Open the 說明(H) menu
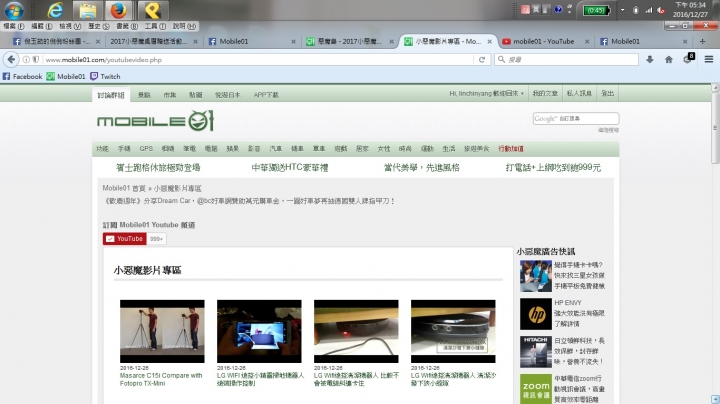The height and width of the screenshot is (404, 720). tap(184, 26)
